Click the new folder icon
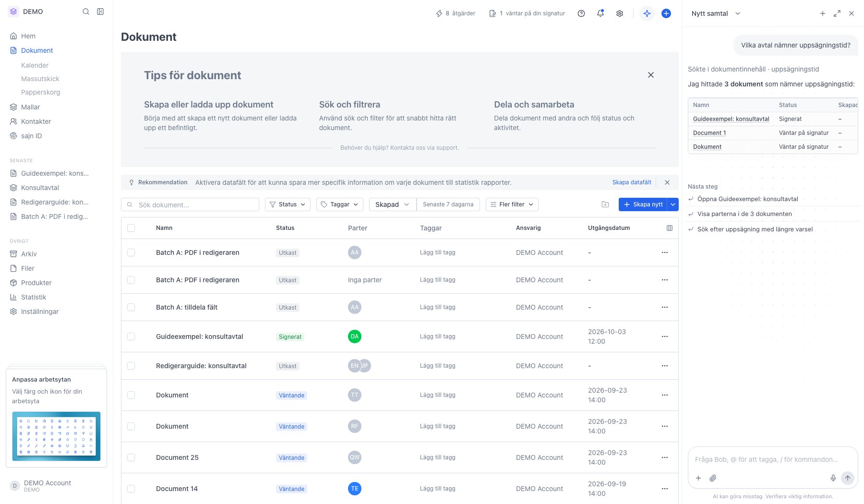 pos(605,204)
